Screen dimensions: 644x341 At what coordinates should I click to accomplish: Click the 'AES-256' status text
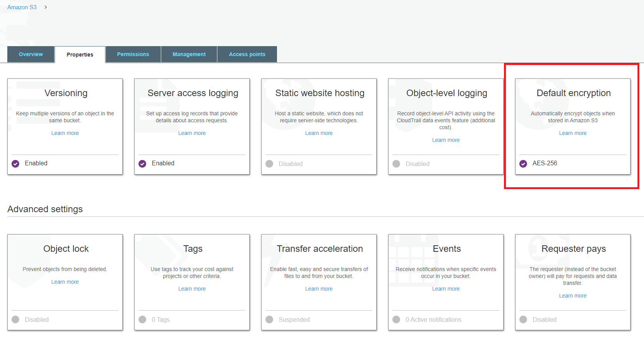pos(545,163)
